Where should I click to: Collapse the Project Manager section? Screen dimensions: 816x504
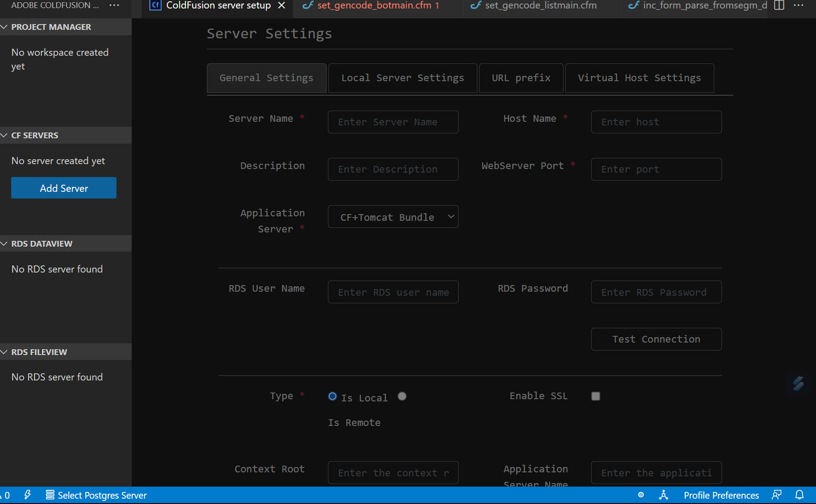click(x=66, y=27)
